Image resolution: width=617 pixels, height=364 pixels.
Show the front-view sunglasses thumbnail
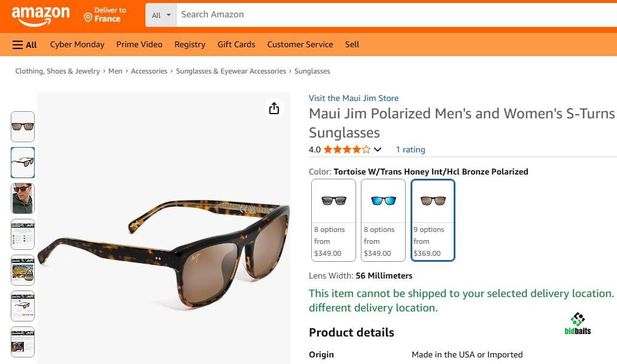(x=23, y=127)
